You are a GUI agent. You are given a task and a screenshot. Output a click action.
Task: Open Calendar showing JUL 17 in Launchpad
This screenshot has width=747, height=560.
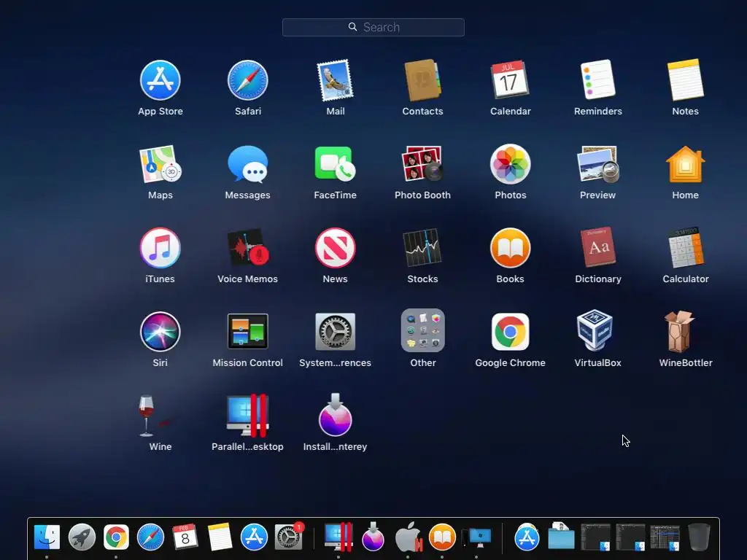(x=510, y=80)
